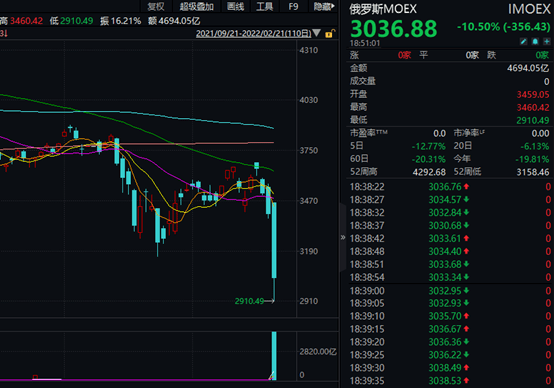The image size is (554, 388).
Task: Click the F9 toolbar button
Action: pyautogui.click(x=293, y=6)
